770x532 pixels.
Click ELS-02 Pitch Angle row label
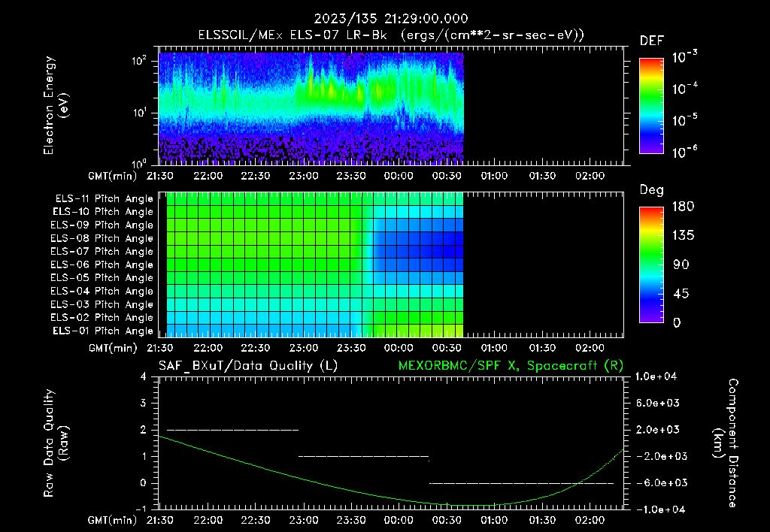pyautogui.click(x=102, y=318)
